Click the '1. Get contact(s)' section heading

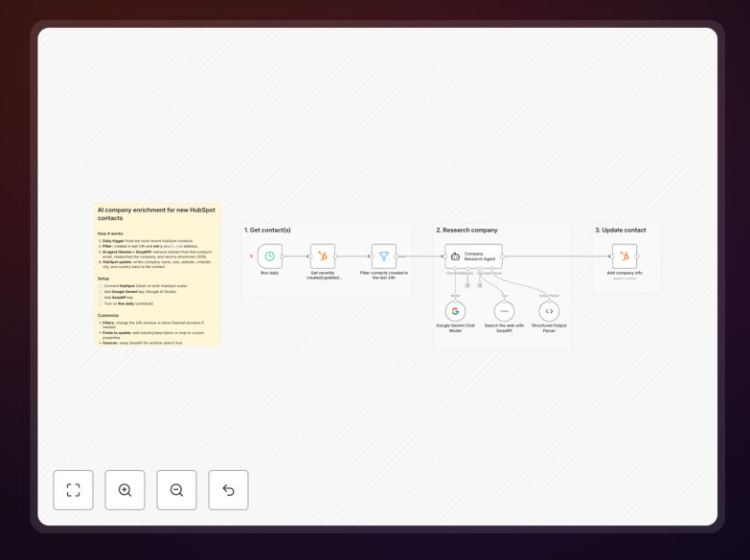pyautogui.click(x=267, y=230)
